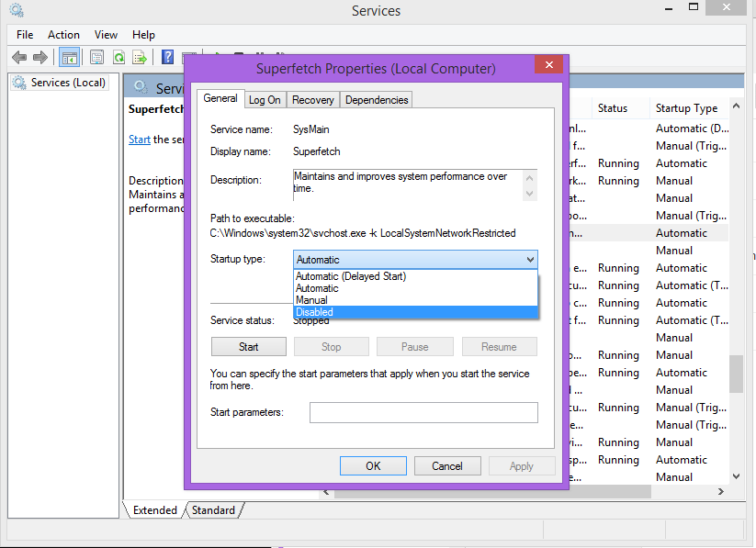Switch to Extended view tab

tap(154, 510)
